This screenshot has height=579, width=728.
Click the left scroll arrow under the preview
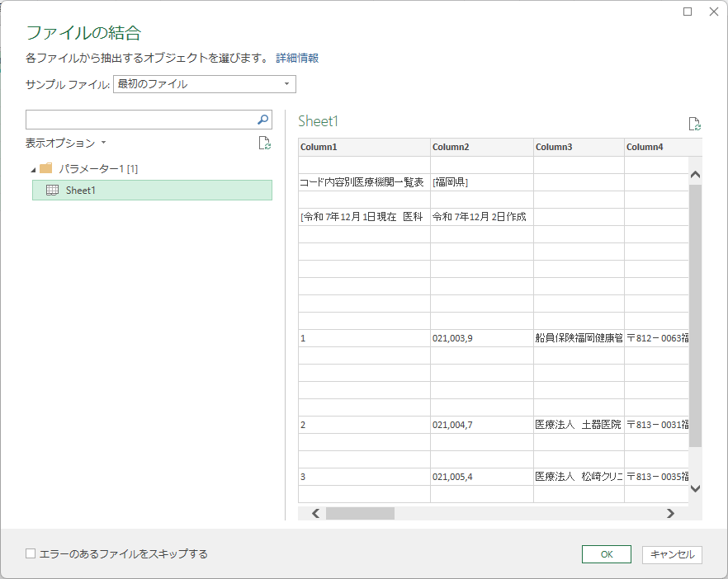(314, 513)
